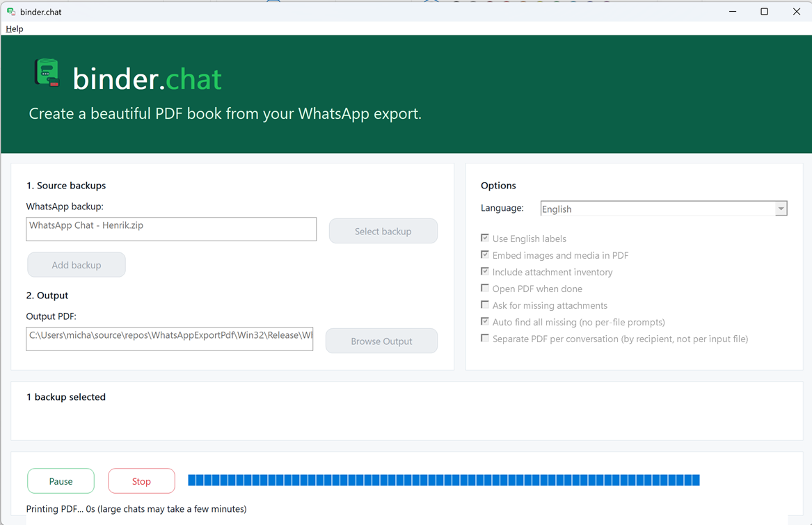Click the binder.chat book logo icon

[47, 72]
